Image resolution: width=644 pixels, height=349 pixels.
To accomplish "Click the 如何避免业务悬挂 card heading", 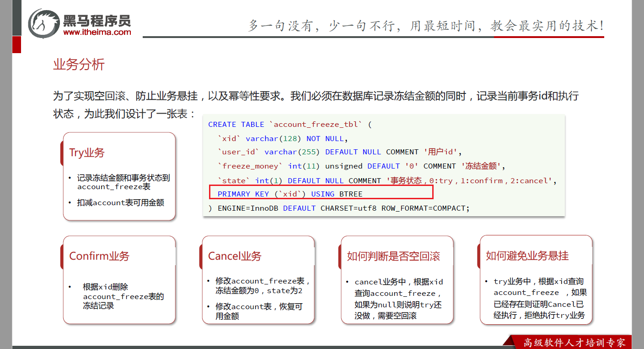I will [527, 256].
